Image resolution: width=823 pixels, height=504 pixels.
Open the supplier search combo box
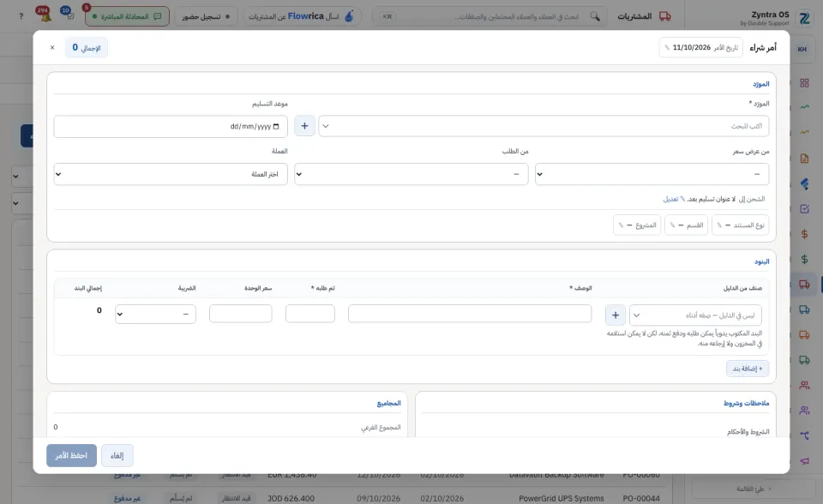tap(544, 126)
